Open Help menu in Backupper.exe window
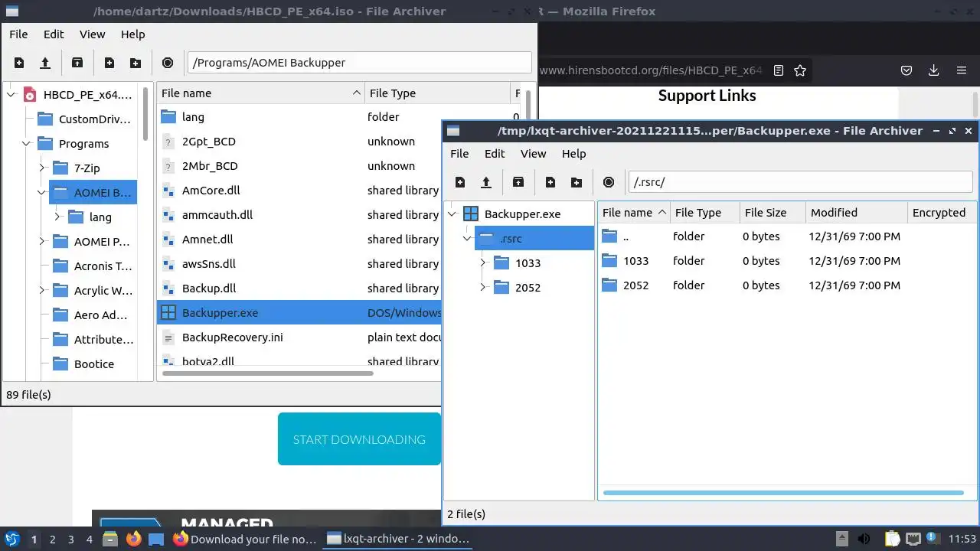Image resolution: width=980 pixels, height=551 pixels. tap(573, 154)
